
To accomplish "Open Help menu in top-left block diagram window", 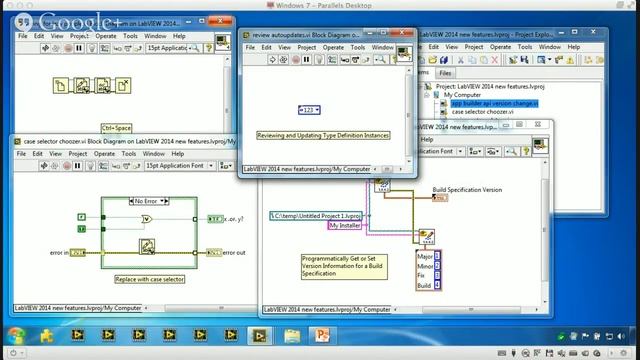I will pyautogui.click(x=179, y=36).
